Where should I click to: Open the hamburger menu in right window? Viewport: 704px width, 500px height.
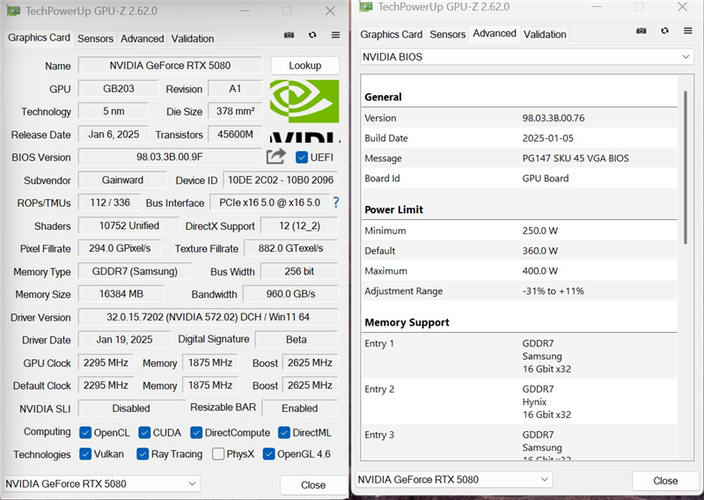click(x=688, y=32)
